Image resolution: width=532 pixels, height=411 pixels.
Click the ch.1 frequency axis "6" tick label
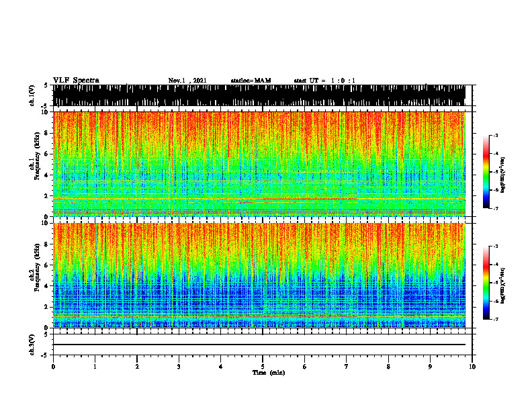tap(47, 154)
